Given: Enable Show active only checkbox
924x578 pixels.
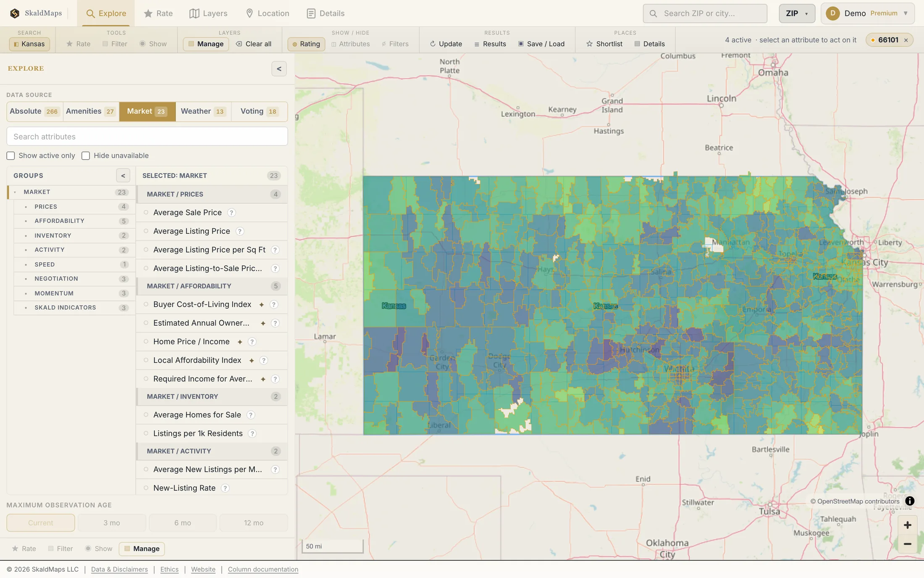Looking at the screenshot, I should tap(10, 156).
